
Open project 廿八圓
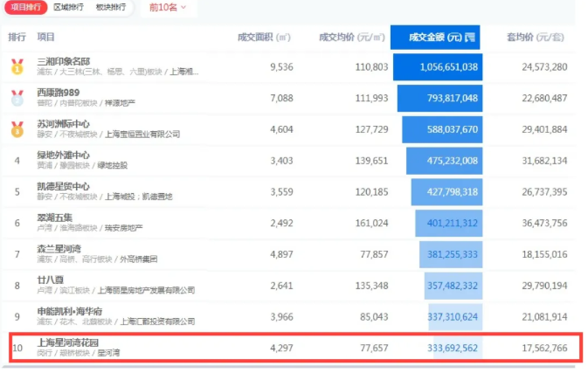click(51, 280)
